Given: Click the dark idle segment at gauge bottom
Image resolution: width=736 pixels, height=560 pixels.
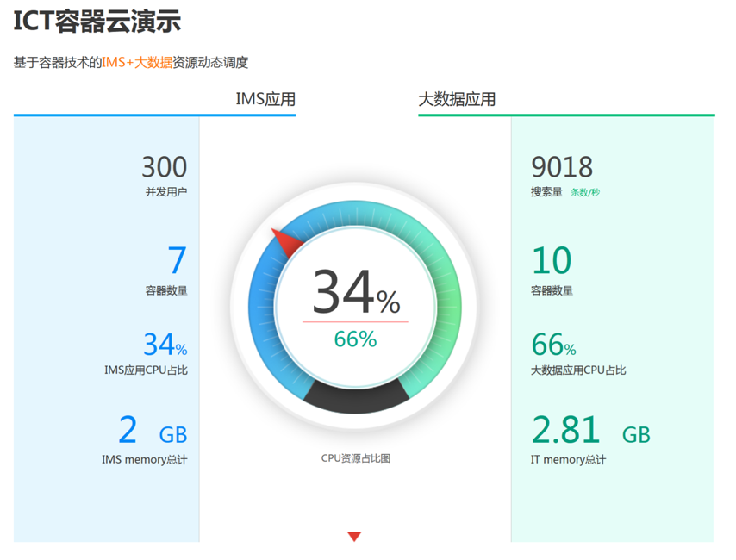Looking at the screenshot, I should (x=353, y=401).
